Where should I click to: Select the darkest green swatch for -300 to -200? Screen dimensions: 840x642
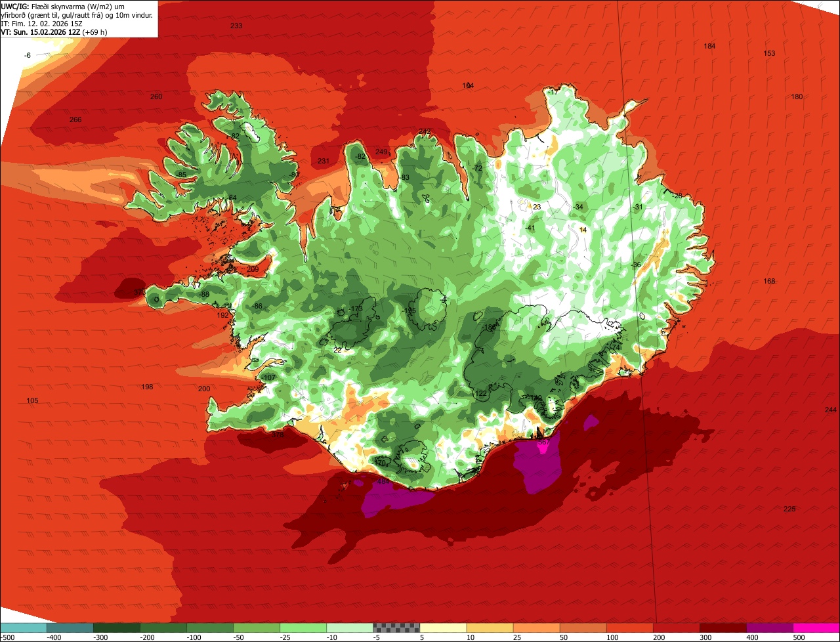click(x=116, y=627)
